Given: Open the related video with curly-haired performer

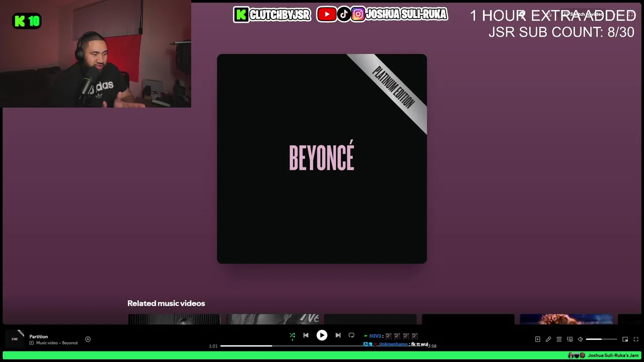Looking at the screenshot, I should tap(566, 319).
